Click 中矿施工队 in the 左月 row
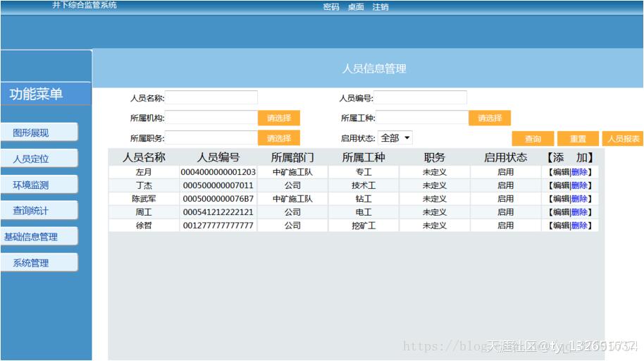This screenshot has width=644, height=361. pos(292,172)
